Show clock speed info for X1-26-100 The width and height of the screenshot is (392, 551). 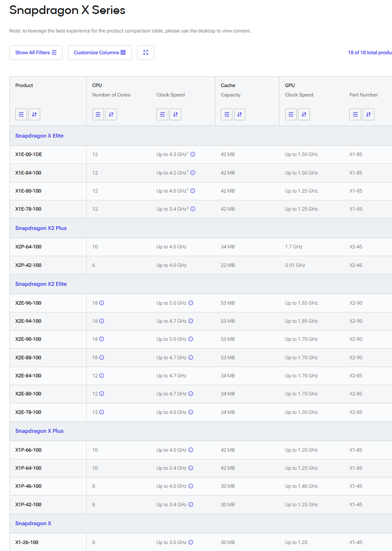coord(191,542)
